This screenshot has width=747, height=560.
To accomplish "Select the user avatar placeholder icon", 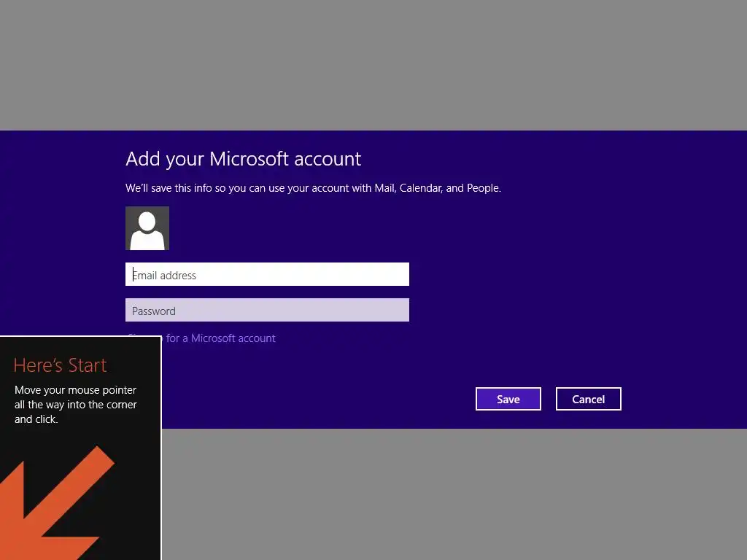I will click(147, 228).
